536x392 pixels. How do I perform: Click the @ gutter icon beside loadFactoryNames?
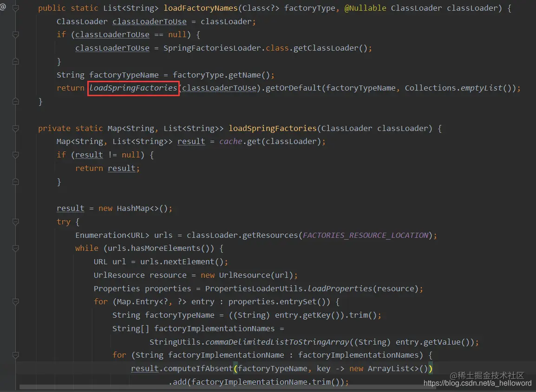click(3, 7)
